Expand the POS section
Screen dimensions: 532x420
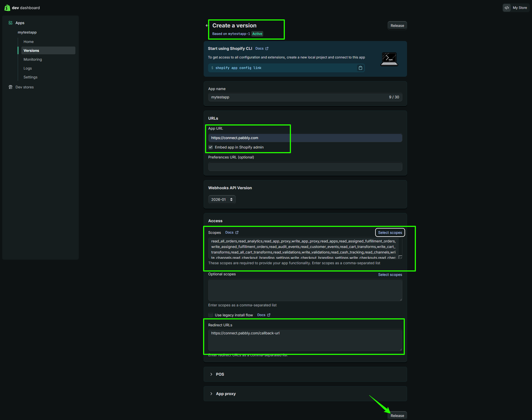pyautogui.click(x=305, y=374)
